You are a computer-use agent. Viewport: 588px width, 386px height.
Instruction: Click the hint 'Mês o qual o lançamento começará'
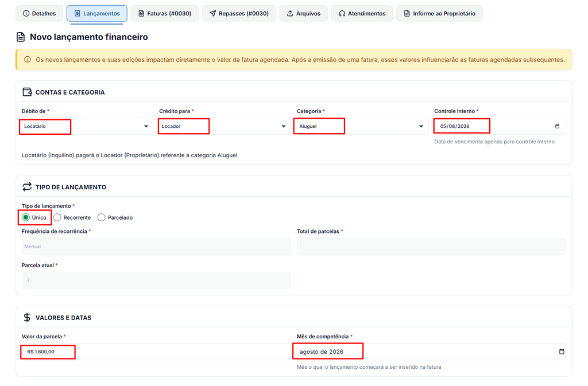tap(369, 367)
